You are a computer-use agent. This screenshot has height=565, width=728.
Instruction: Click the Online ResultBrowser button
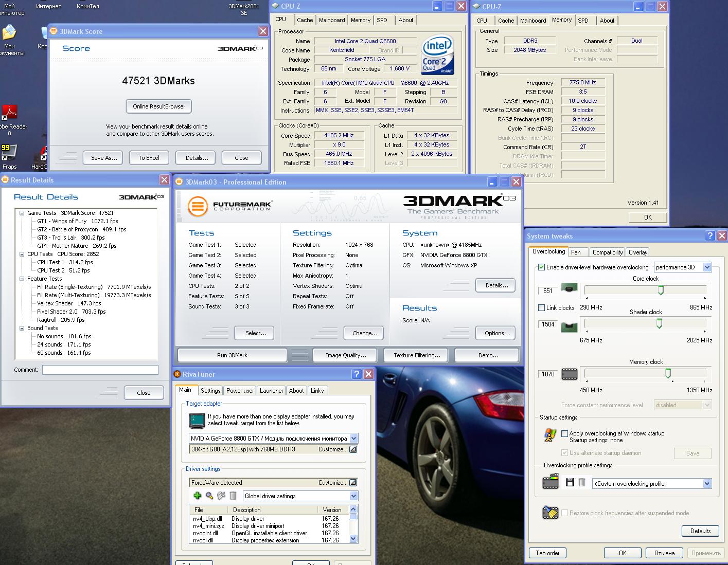159,106
